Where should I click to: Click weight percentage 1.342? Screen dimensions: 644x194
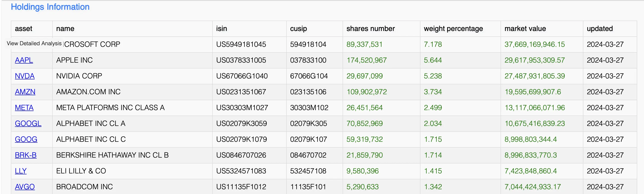point(433,187)
